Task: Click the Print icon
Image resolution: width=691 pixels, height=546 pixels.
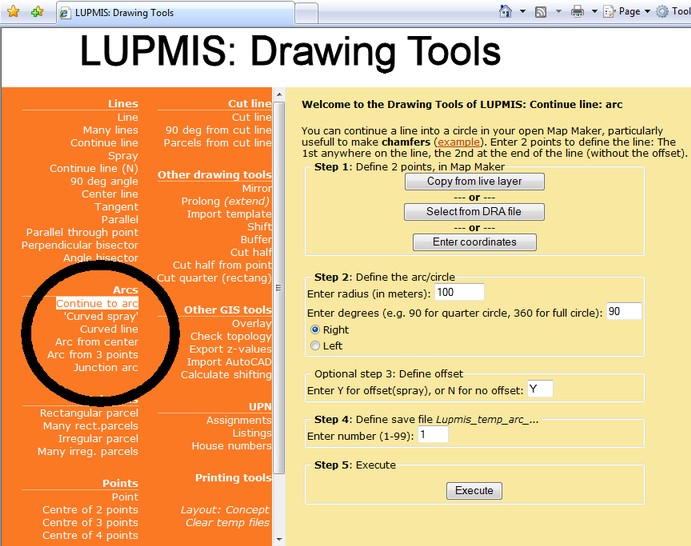Action: pos(577,12)
